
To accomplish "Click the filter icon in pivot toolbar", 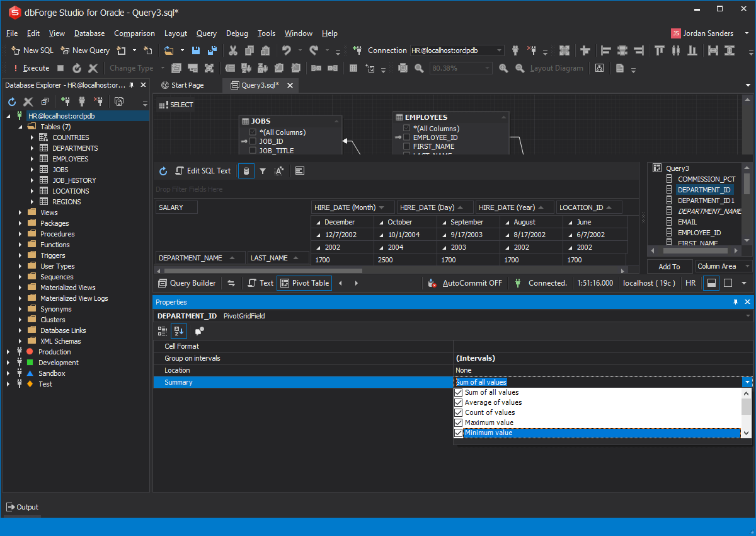I will click(263, 170).
